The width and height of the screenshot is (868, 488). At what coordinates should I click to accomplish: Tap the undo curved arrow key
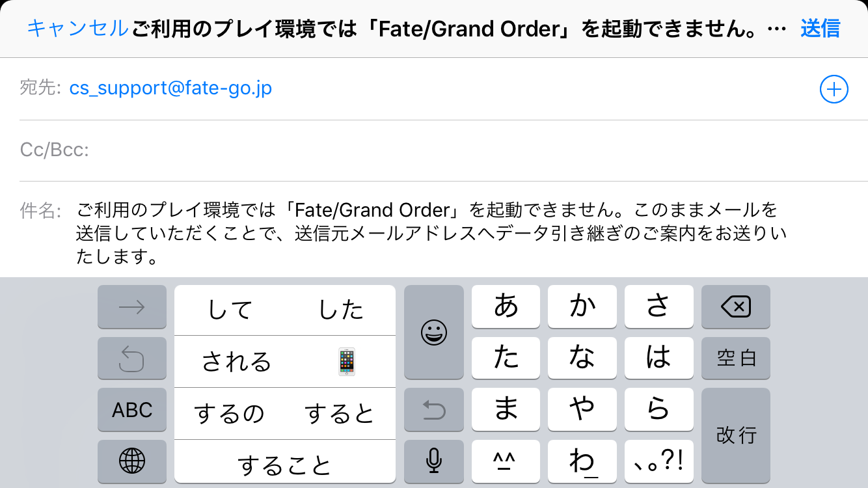[132, 358]
